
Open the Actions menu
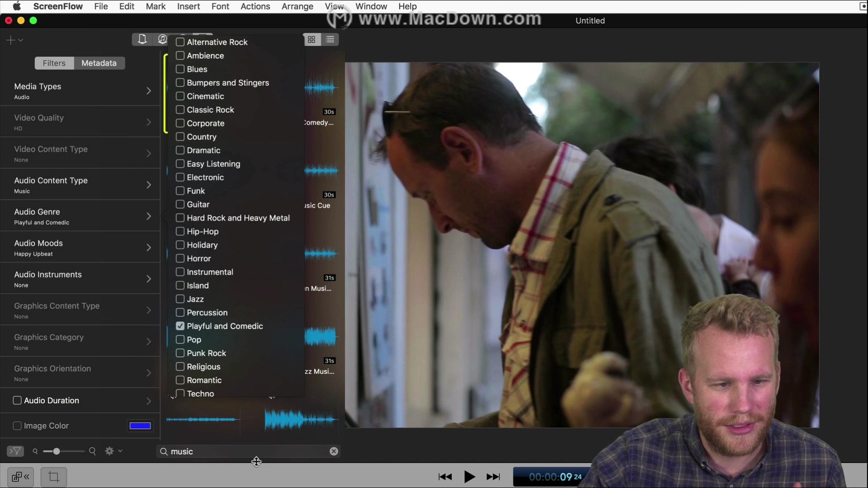(255, 6)
